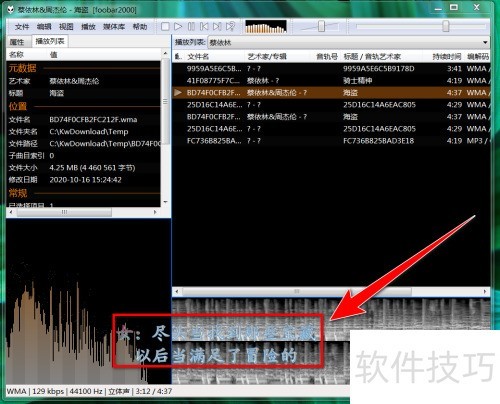
Task: Switch to the 播放列表 tab
Action: [x=50, y=41]
